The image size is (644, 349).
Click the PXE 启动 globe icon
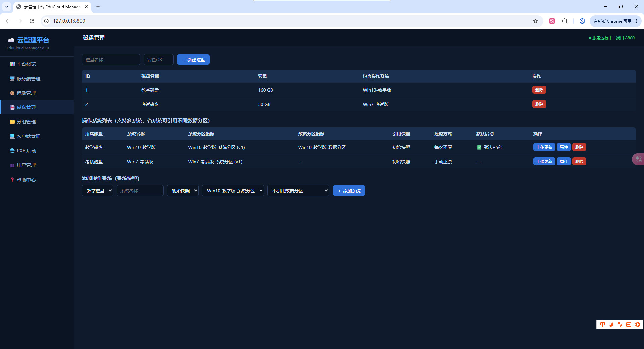pos(12,151)
